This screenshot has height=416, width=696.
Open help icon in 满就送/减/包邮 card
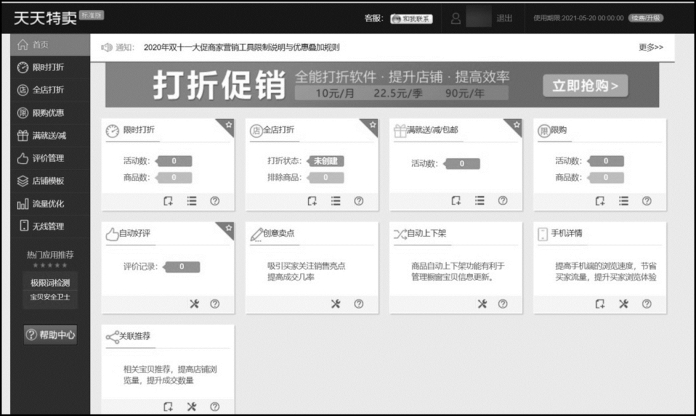(x=502, y=201)
